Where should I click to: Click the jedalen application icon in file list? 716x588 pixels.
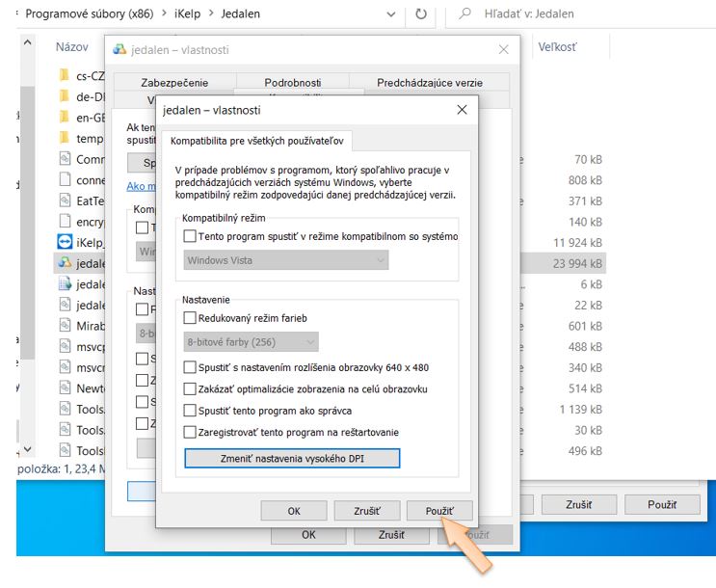tap(65, 262)
